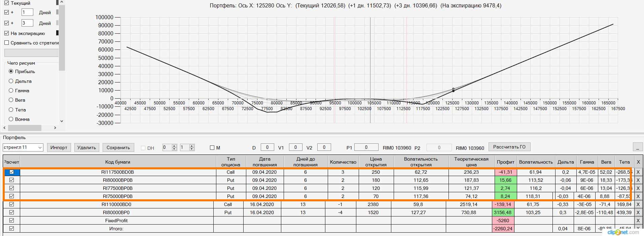Click the P1 value input field
The width and height of the screenshot is (644, 236).
point(366,147)
